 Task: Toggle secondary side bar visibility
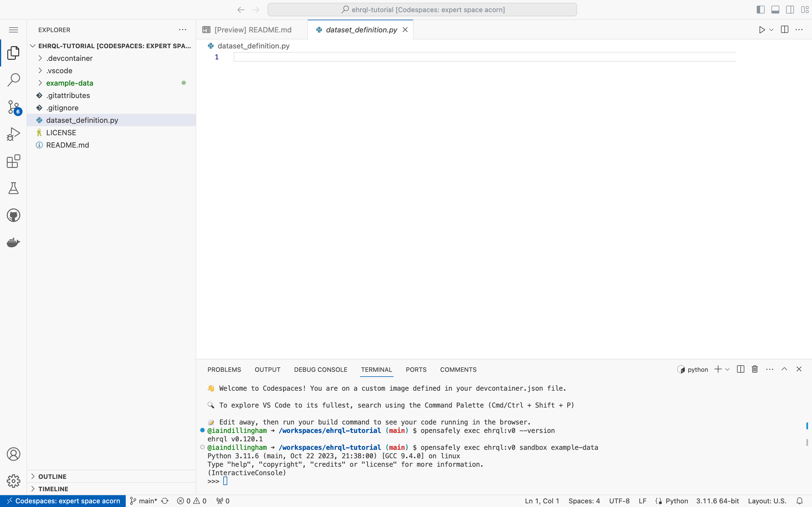(x=790, y=9)
